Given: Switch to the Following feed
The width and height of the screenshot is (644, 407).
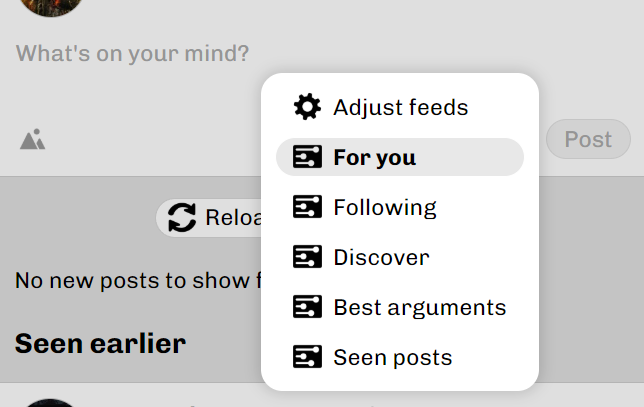Looking at the screenshot, I should coord(385,207).
